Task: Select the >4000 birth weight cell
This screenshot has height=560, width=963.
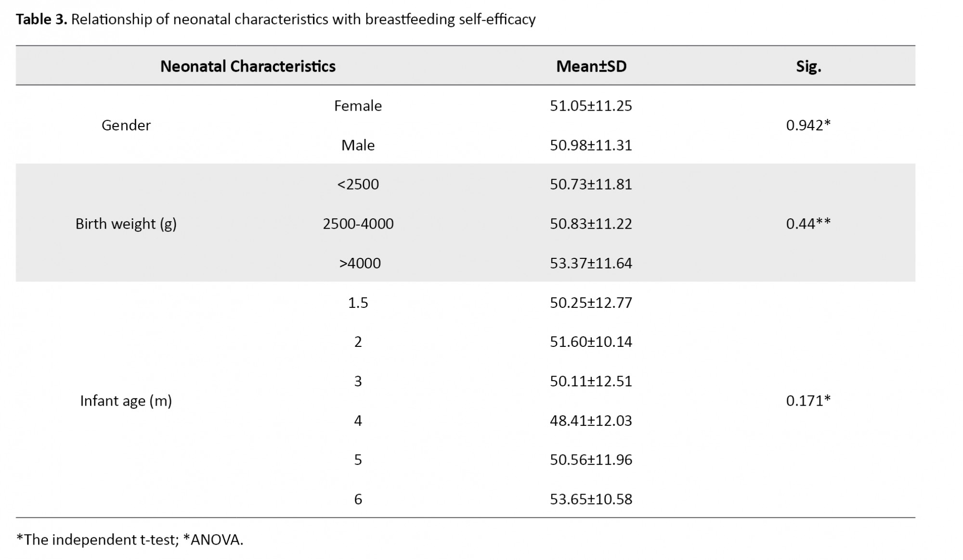Action: [360, 263]
